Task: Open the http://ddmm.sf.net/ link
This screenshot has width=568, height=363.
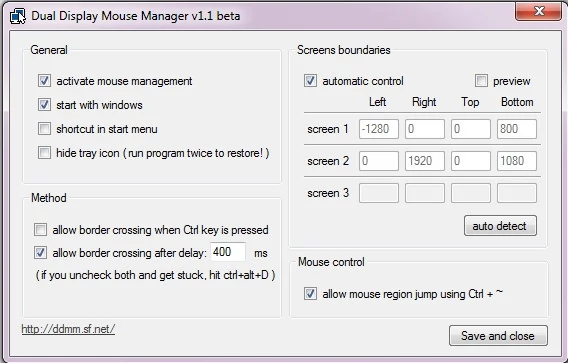Action: coord(68,329)
